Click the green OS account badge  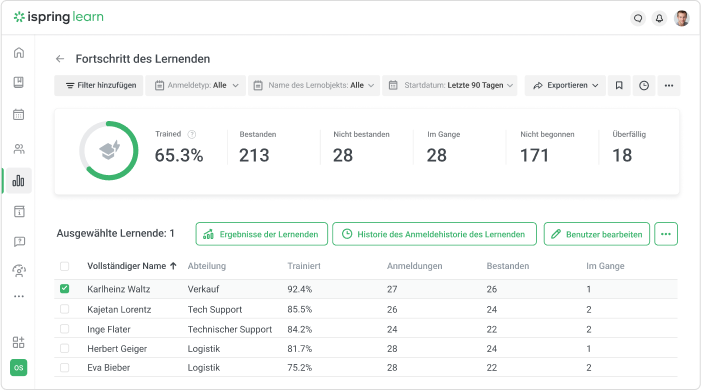click(x=19, y=368)
